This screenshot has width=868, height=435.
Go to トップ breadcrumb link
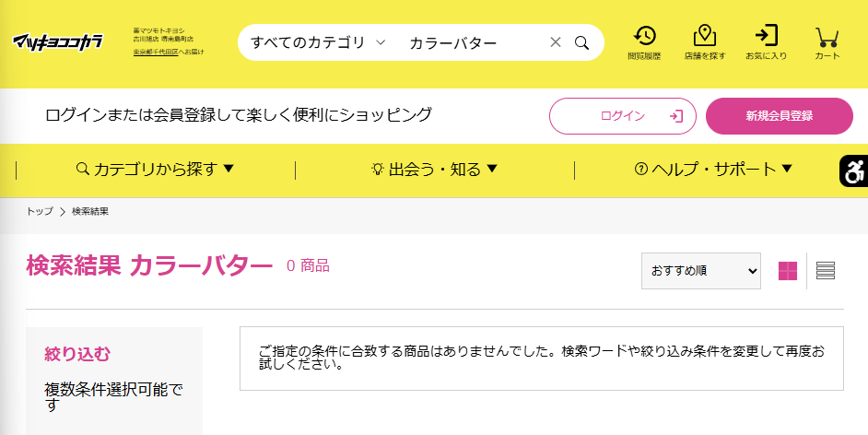click(x=40, y=211)
